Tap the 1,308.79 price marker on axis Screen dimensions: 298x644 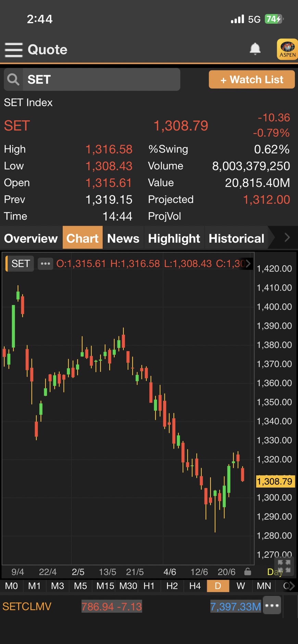(x=275, y=481)
